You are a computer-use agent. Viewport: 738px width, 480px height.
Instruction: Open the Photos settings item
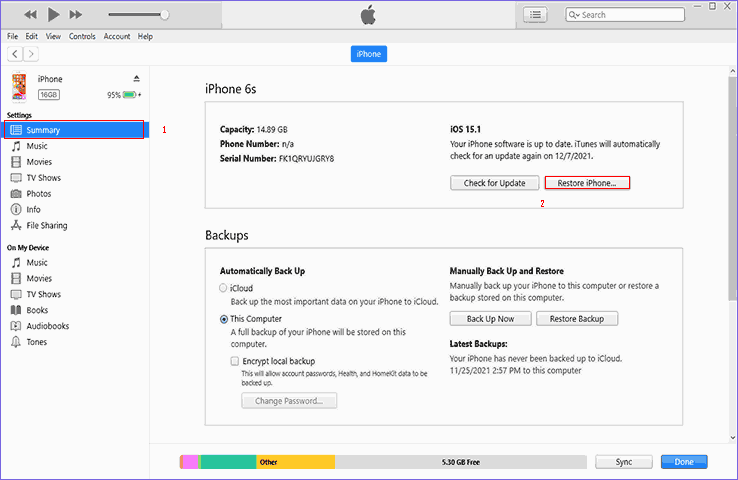coord(39,194)
